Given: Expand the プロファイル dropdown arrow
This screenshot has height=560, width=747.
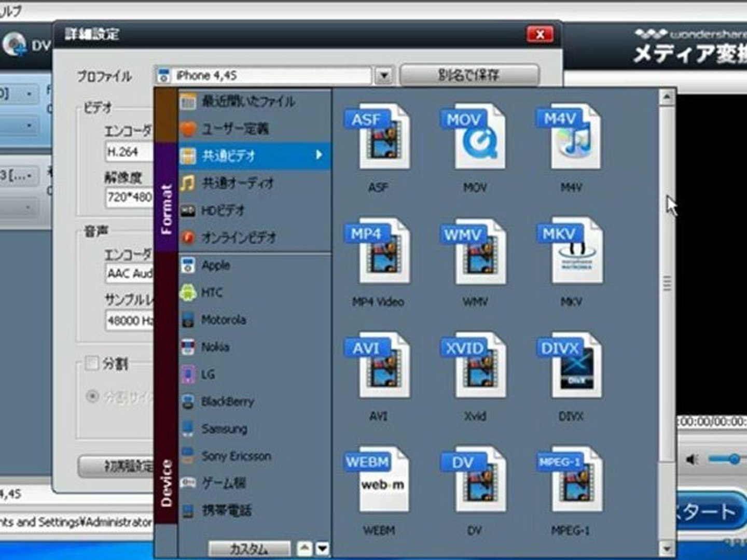Looking at the screenshot, I should [x=383, y=76].
